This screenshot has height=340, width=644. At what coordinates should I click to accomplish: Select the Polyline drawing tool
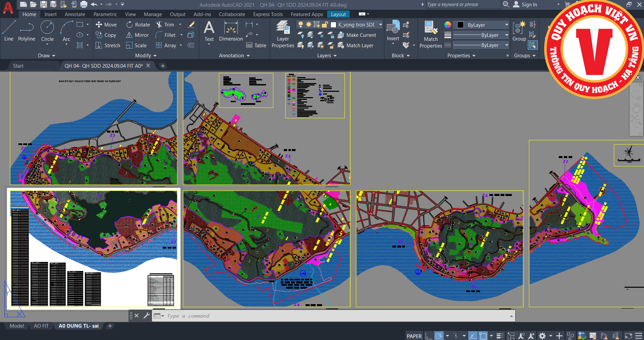[26, 31]
